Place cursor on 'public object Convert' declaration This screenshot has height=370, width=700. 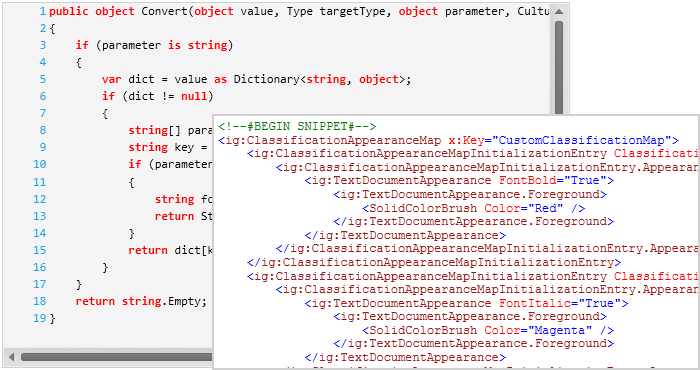(118, 11)
